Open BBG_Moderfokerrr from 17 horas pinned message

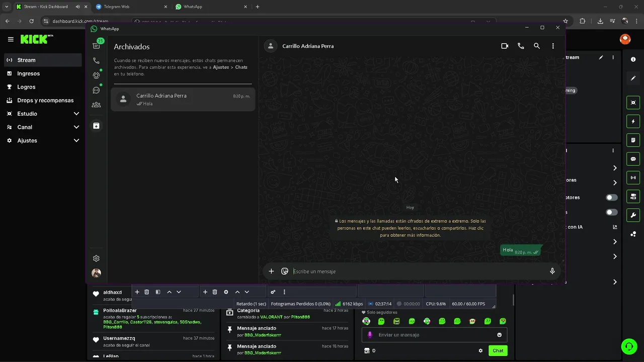(x=263, y=335)
